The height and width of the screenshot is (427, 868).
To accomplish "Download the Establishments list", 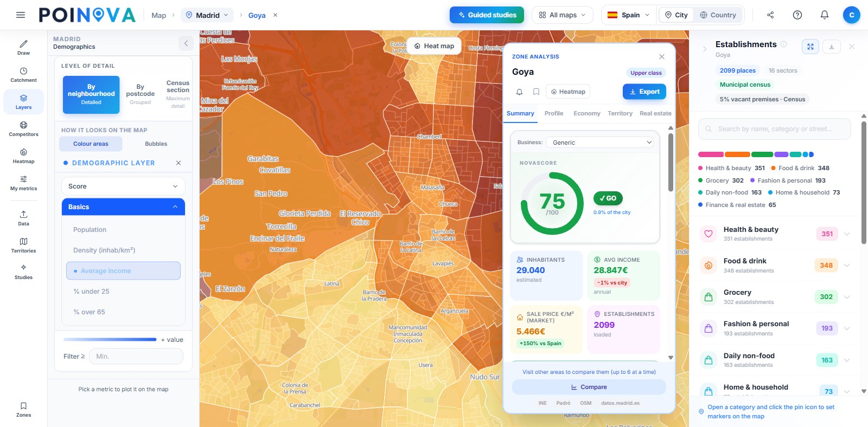I will [832, 47].
